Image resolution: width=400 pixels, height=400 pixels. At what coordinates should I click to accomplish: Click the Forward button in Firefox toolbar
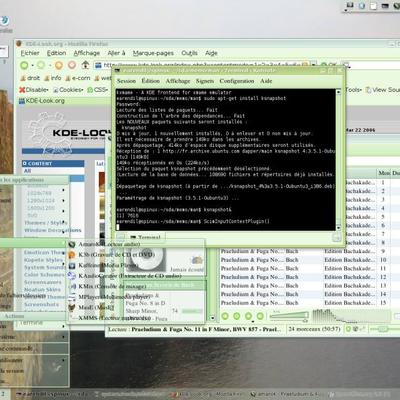click(x=41, y=65)
